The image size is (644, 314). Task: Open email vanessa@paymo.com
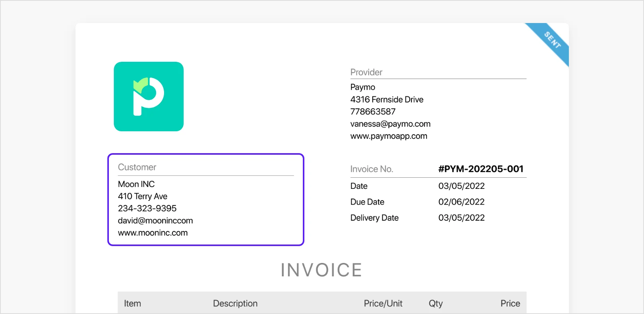coord(390,124)
